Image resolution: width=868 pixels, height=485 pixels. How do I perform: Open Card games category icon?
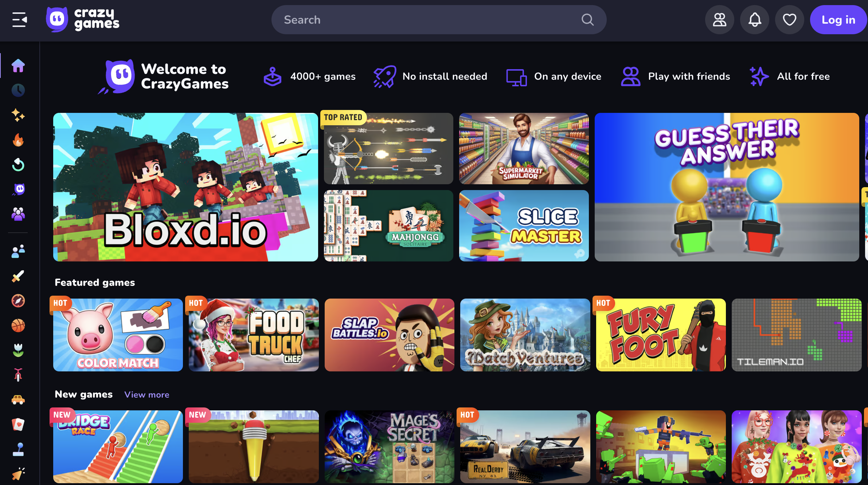(x=18, y=425)
